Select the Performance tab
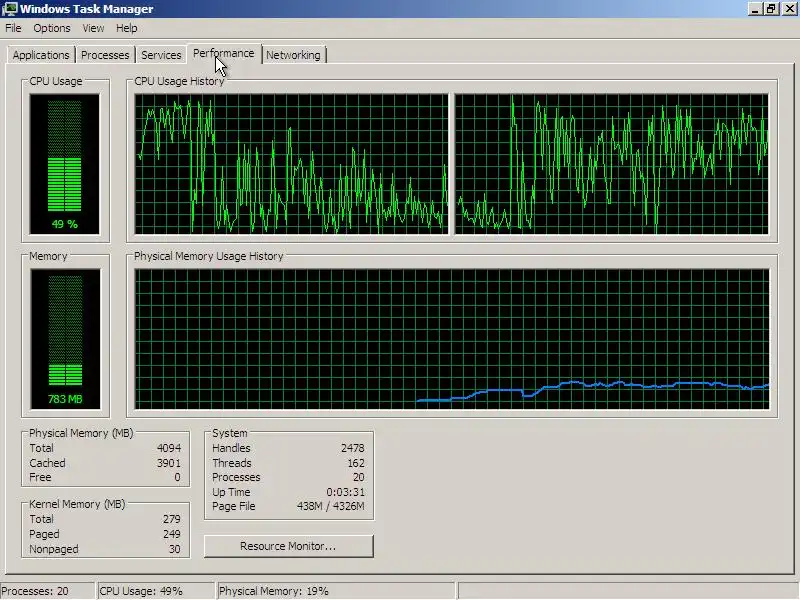 tap(224, 54)
